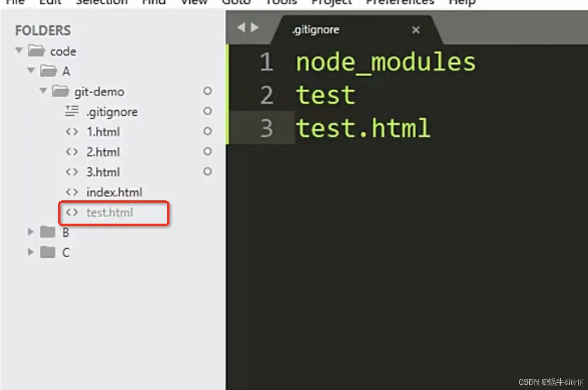Click the git-demo folder icon

tap(61, 91)
